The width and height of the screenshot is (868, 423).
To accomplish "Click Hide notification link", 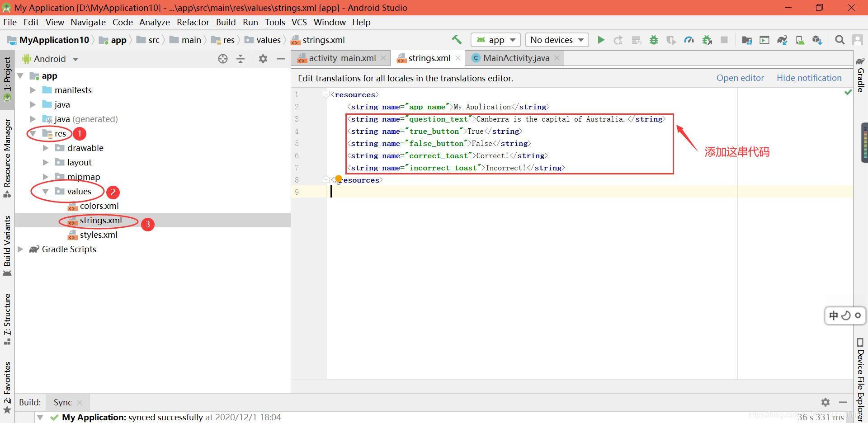I will 809,78.
